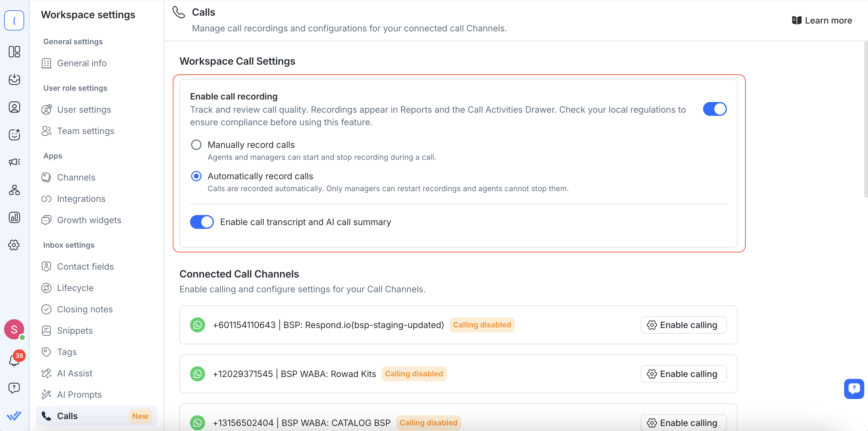Screen dimensions: 868x431
Task: Open the AI agents smiley icon
Action: [14, 135]
